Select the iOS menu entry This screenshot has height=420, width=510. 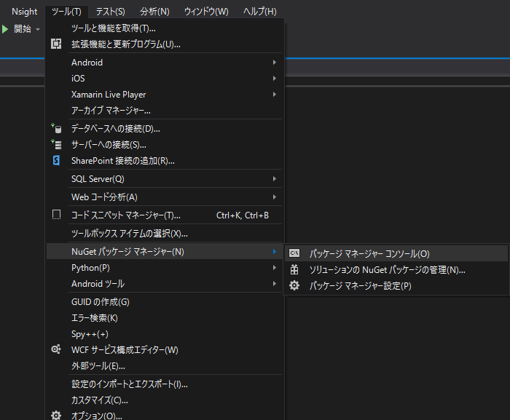pos(165,78)
